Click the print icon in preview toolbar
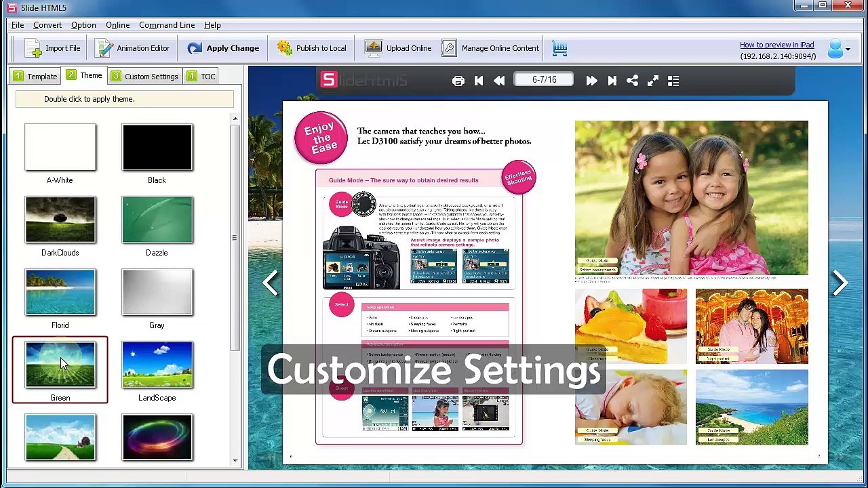Image resolution: width=868 pixels, height=488 pixels. coord(458,81)
